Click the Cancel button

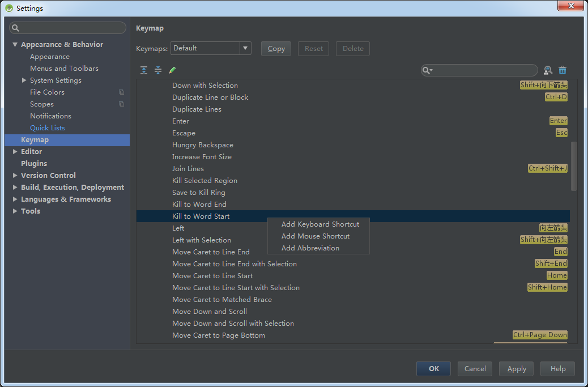(475, 369)
